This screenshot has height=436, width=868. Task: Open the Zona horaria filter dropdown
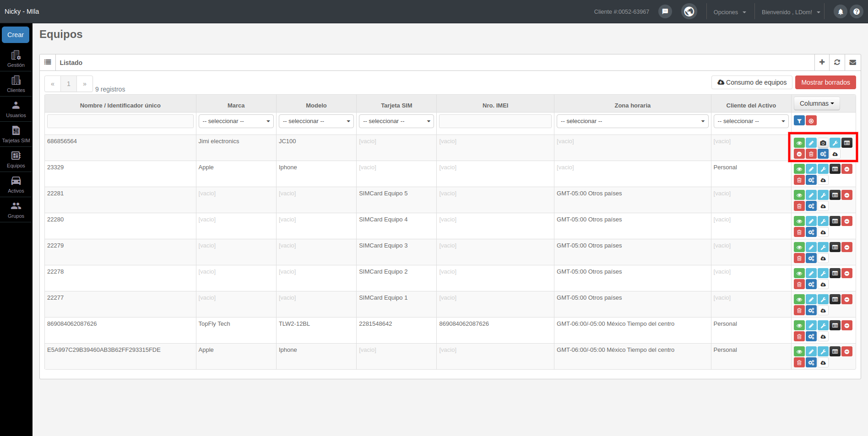point(633,121)
